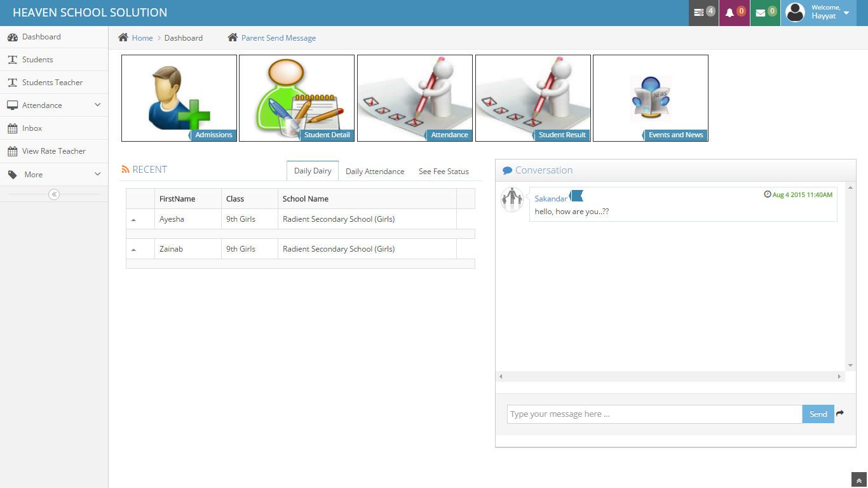Open the tasks list icon in header
The height and width of the screenshot is (488, 868).
pos(703,13)
